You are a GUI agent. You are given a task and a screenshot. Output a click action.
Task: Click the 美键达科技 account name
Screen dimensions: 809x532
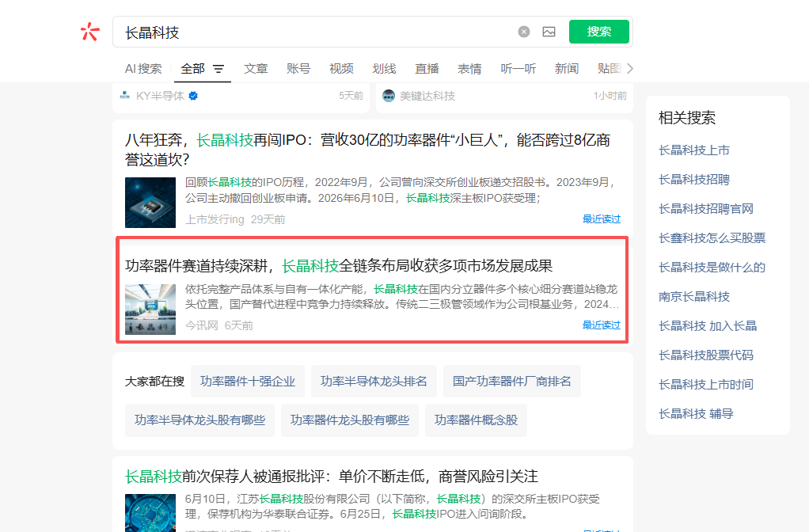tap(427, 96)
